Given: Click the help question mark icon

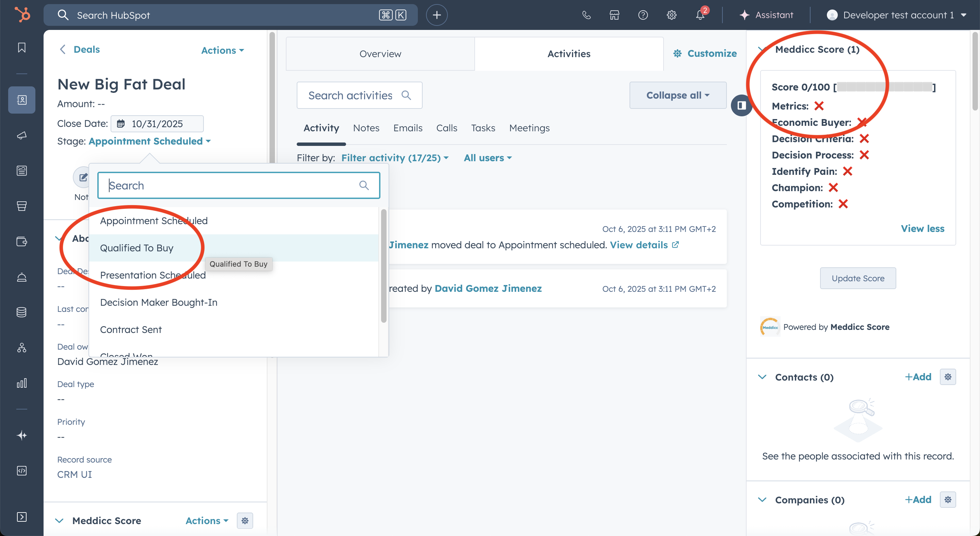Looking at the screenshot, I should [643, 15].
